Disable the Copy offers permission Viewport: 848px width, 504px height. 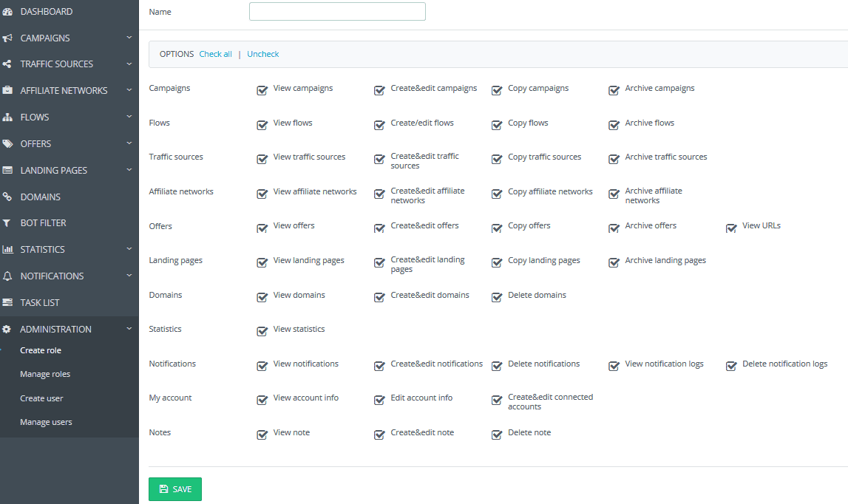tap(497, 228)
